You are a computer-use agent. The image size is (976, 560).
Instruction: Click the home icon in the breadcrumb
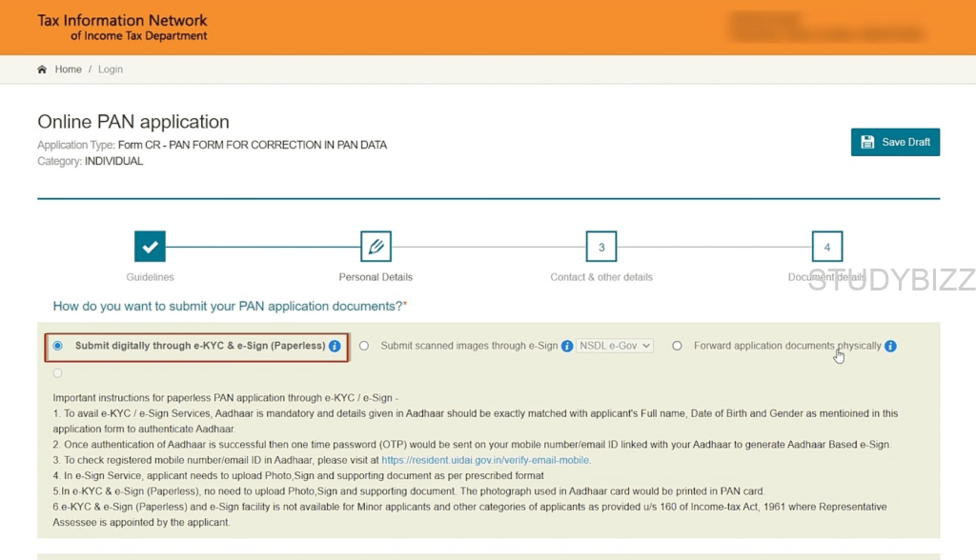pyautogui.click(x=42, y=70)
